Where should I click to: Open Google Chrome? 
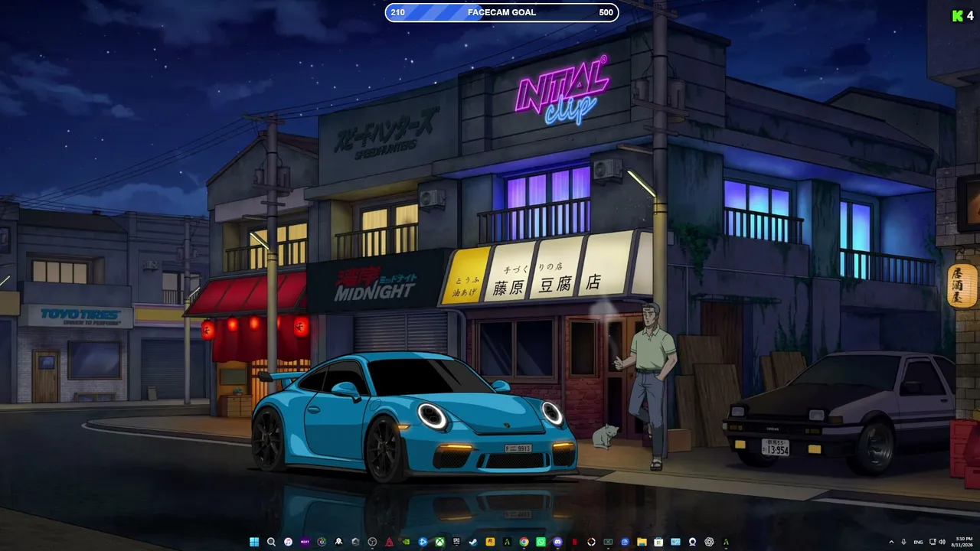[x=524, y=542]
